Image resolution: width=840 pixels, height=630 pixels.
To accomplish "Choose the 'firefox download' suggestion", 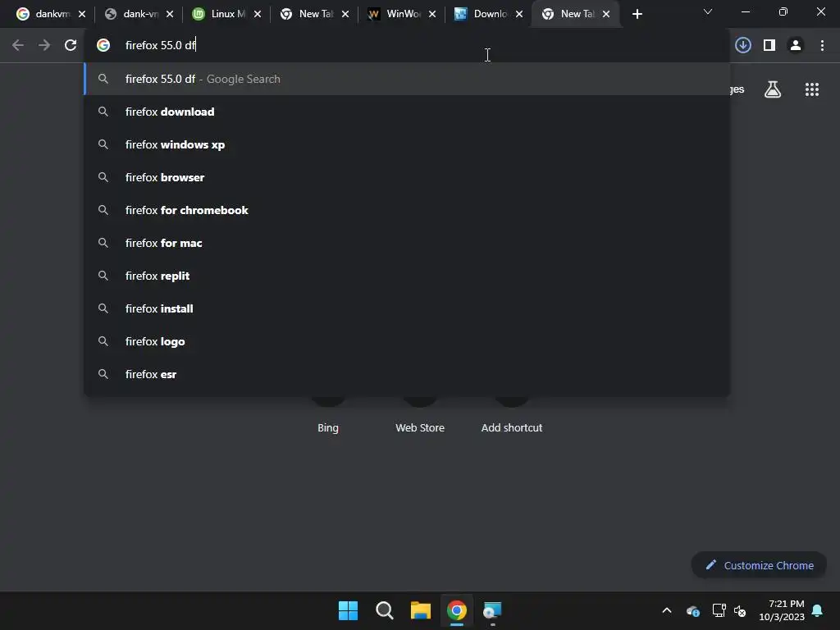I will [407, 112].
